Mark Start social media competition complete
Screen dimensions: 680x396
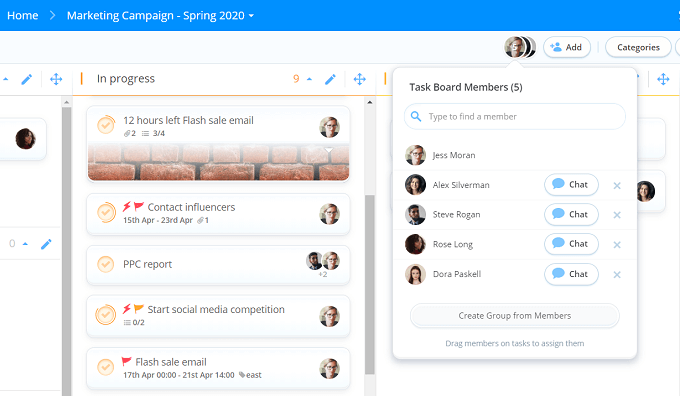coord(106,314)
